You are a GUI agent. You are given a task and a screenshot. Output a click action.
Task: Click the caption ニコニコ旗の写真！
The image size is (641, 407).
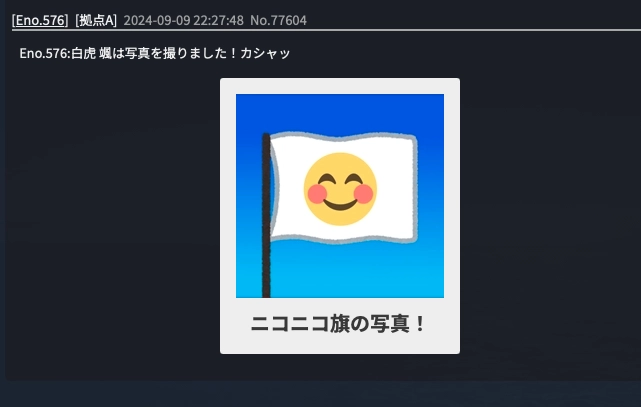338,324
